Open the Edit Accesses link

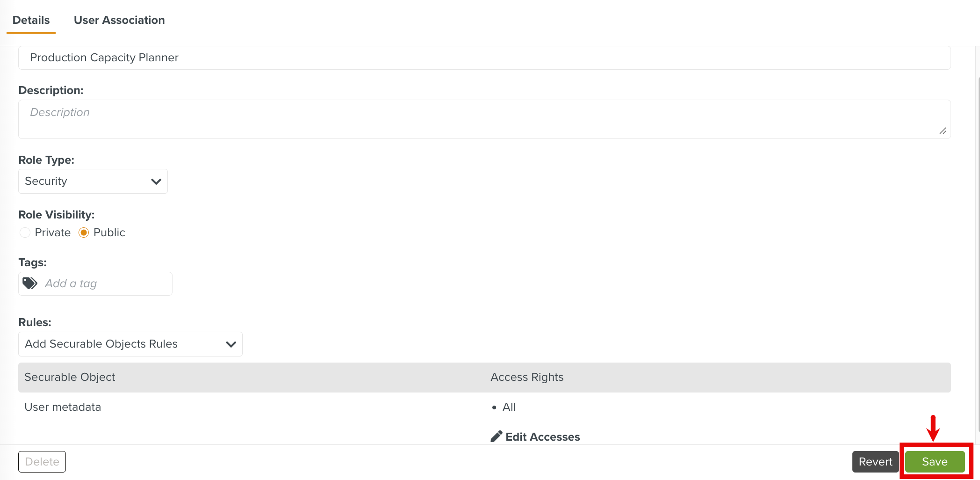pos(542,437)
